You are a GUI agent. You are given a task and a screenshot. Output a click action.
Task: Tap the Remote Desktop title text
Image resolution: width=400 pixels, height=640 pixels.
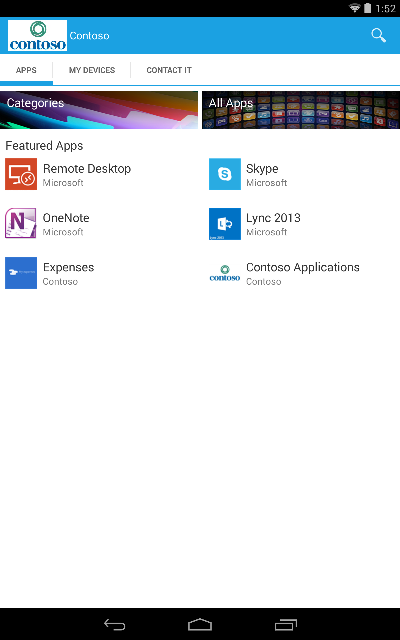(87, 169)
